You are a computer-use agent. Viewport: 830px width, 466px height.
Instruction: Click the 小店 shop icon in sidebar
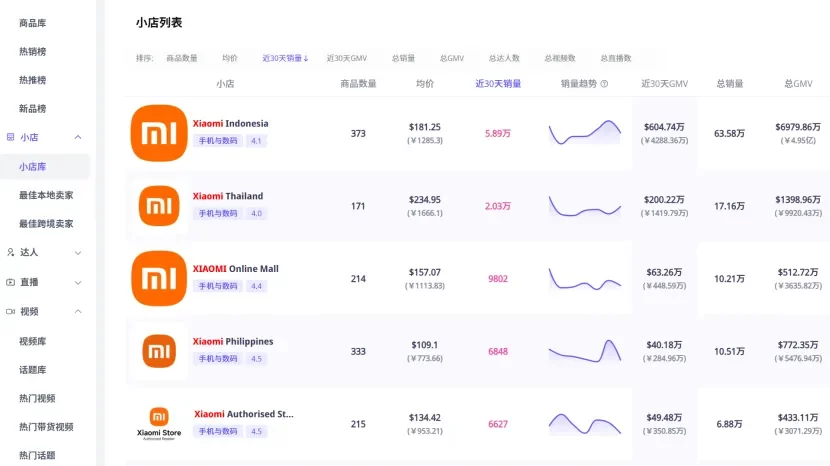tap(11, 137)
